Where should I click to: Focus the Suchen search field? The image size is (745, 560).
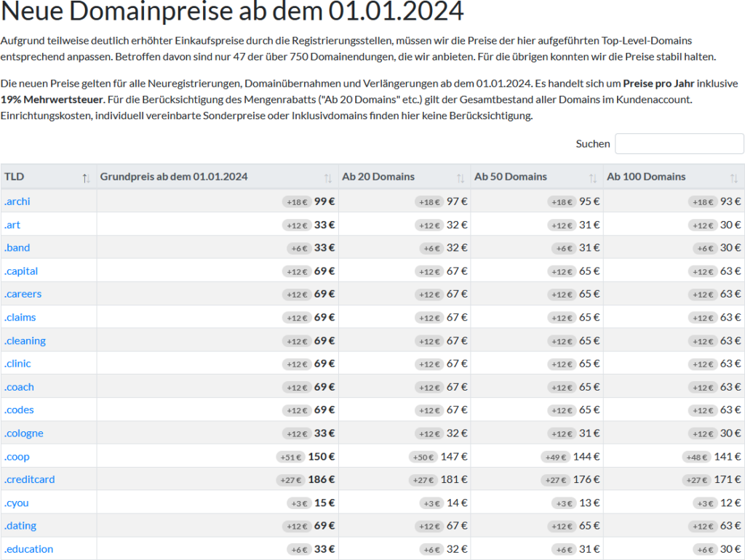tap(679, 144)
